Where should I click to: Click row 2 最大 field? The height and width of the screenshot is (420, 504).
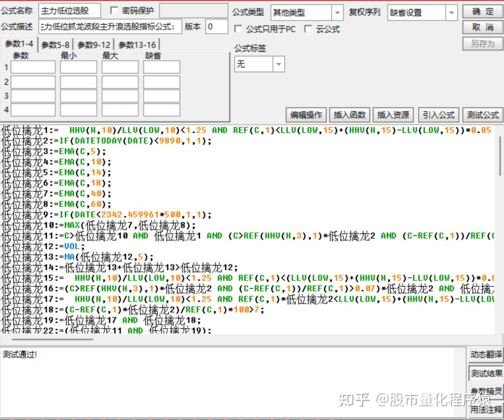[120, 82]
